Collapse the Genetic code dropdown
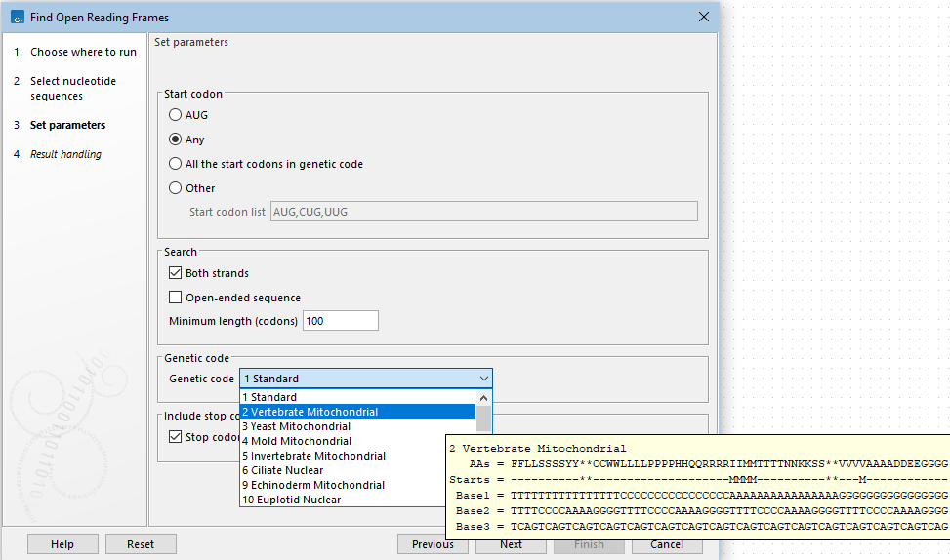This screenshot has height=560, width=950. point(483,379)
